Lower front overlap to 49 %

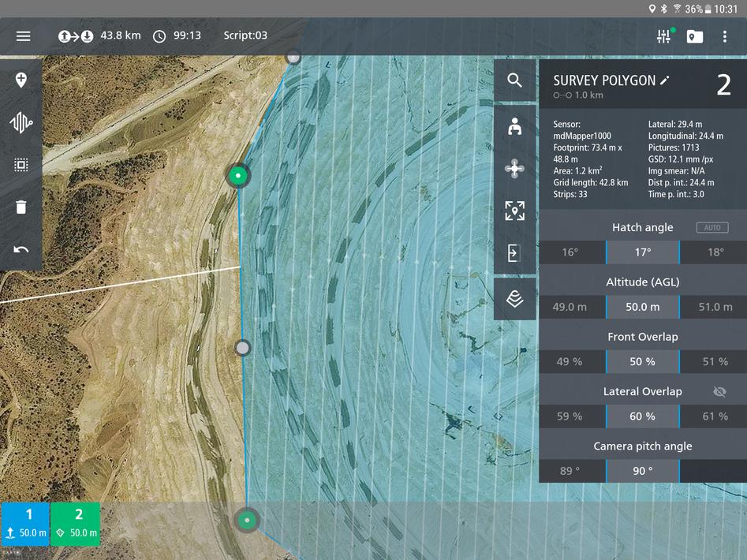[x=572, y=362]
